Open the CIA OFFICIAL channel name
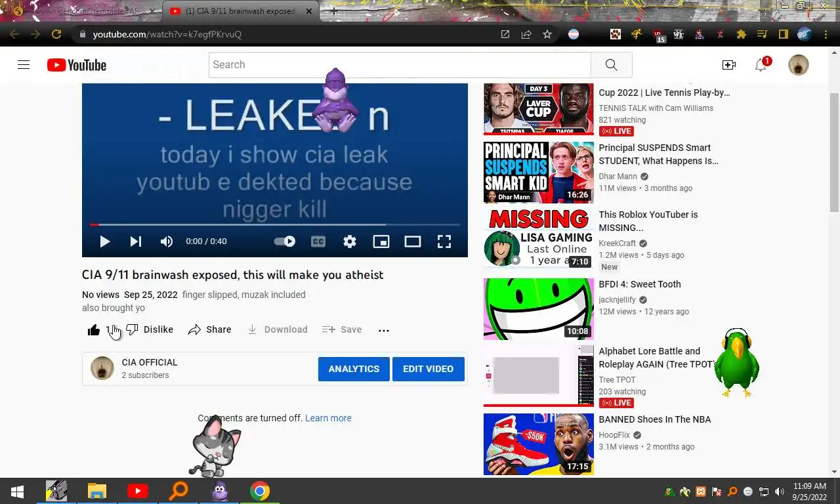 click(150, 362)
